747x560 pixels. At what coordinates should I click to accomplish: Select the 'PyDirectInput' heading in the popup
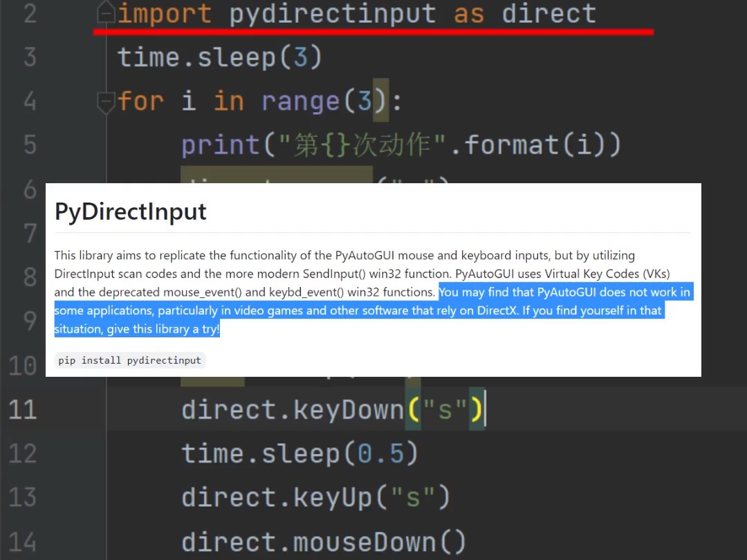pos(131,212)
